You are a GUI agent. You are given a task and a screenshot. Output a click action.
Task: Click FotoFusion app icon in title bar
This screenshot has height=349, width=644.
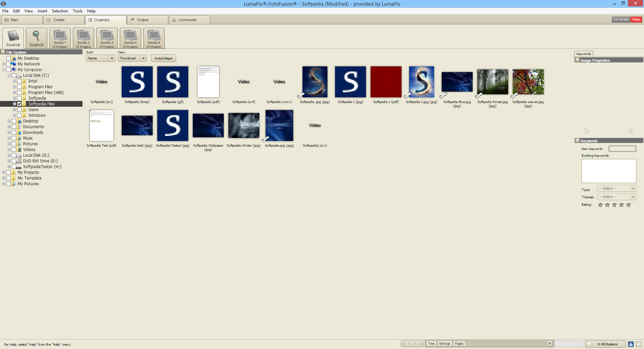(x=3, y=4)
